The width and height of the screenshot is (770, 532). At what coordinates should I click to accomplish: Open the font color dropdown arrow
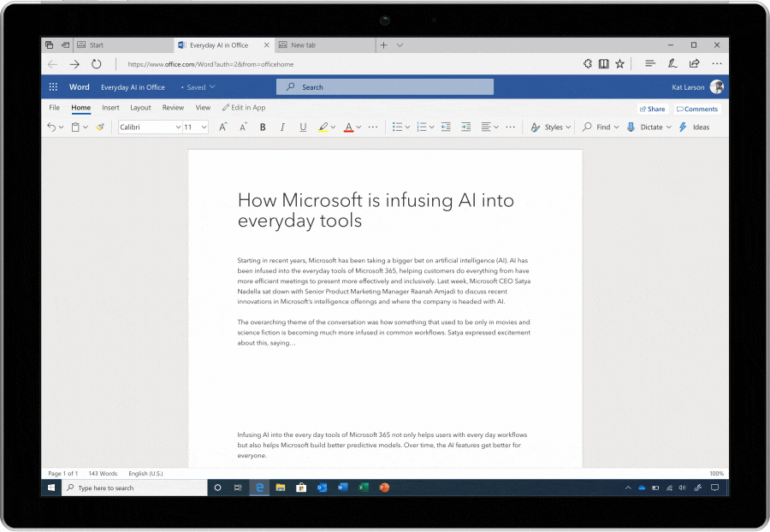pyautogui.click(x=357, y=127)
